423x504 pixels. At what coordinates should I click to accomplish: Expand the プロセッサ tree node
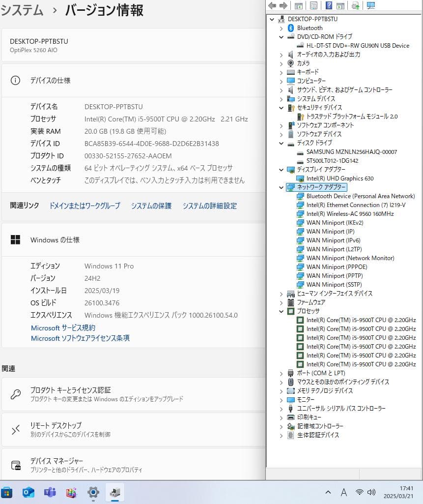[x=281, y=311]
